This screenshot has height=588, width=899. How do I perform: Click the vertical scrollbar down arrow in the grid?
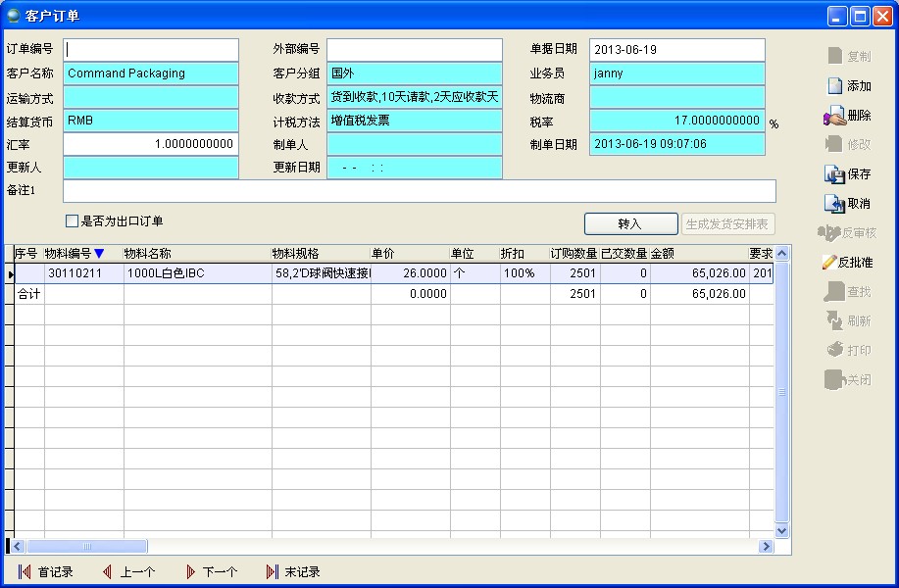click(x=782, y=530)
